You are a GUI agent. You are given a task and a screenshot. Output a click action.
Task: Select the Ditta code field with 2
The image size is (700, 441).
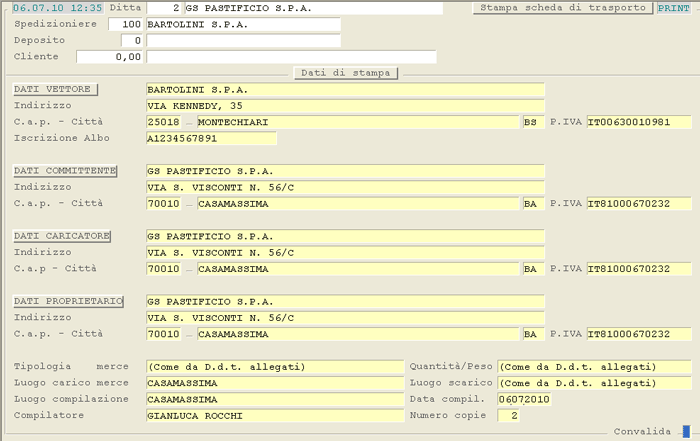tap(164, 8)
